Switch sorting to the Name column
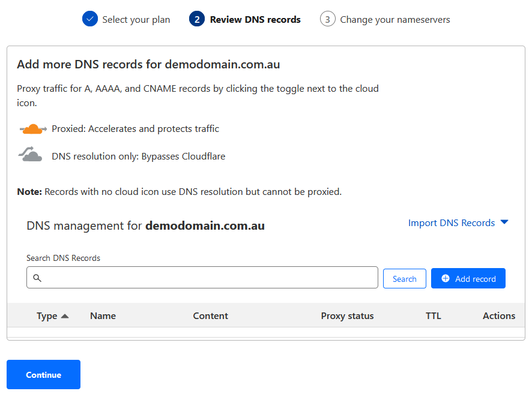532x394 pixels. coord(103,315)
